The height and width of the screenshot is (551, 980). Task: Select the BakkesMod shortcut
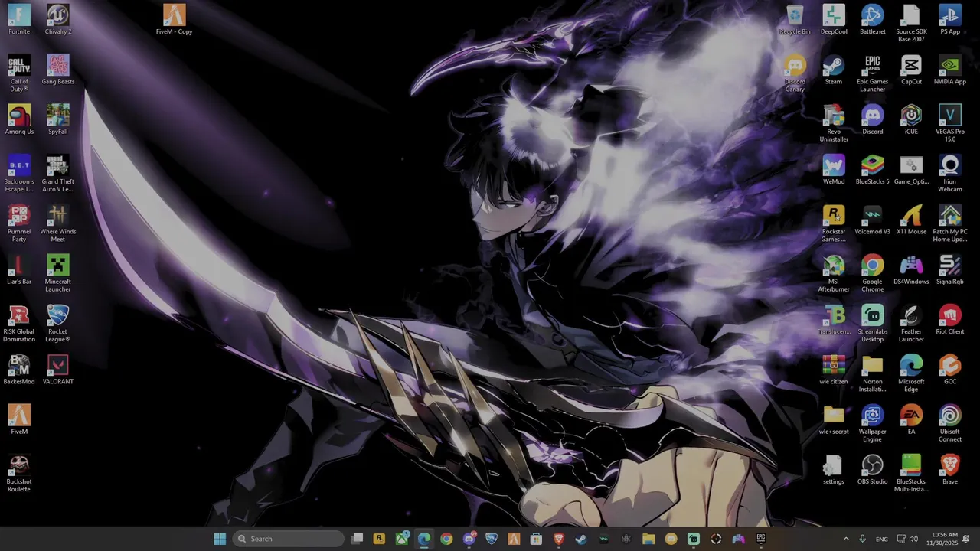19,370
